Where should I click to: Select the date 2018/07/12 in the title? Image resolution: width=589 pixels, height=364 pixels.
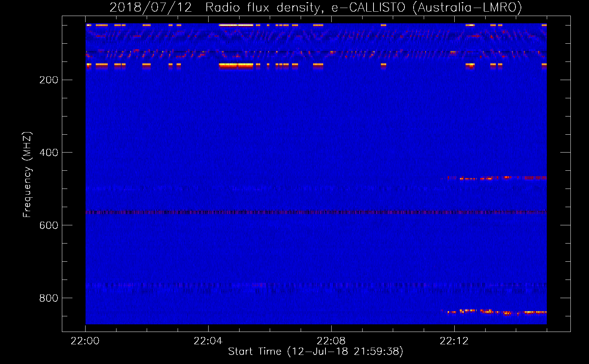click(x=151, y=7)
